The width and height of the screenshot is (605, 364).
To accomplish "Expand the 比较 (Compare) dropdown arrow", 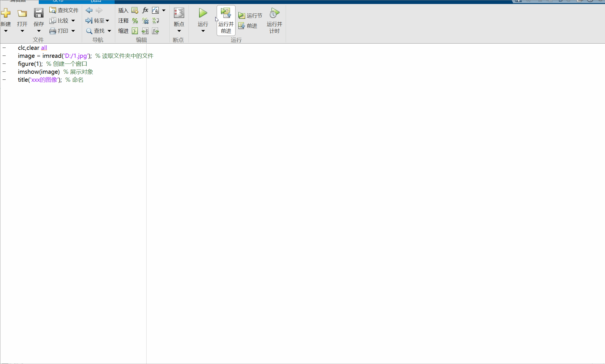I will pyautogui.click(x=73, y=21).
